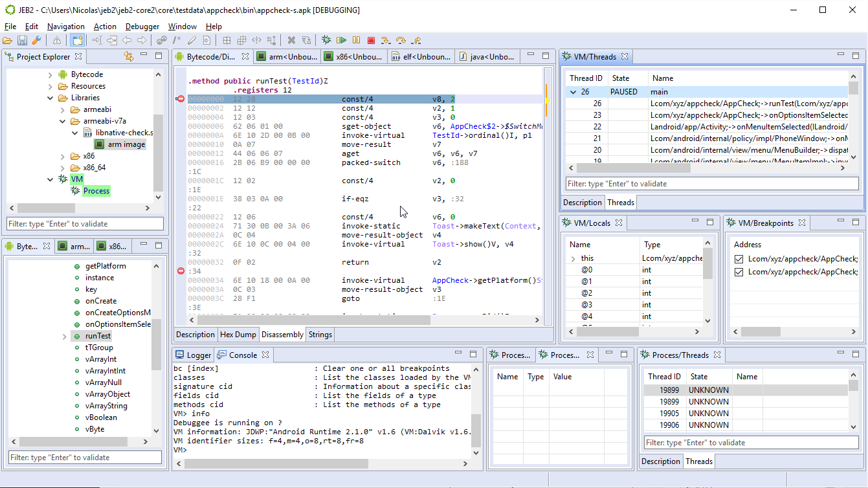This screenshot has height=488, width=868.
Task: Maximize the VM/Breakpoints panel
Action: pos(856,221)
